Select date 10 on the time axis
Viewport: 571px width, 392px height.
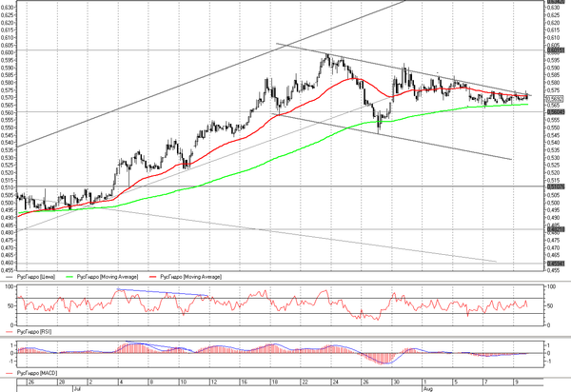point(184,382)
